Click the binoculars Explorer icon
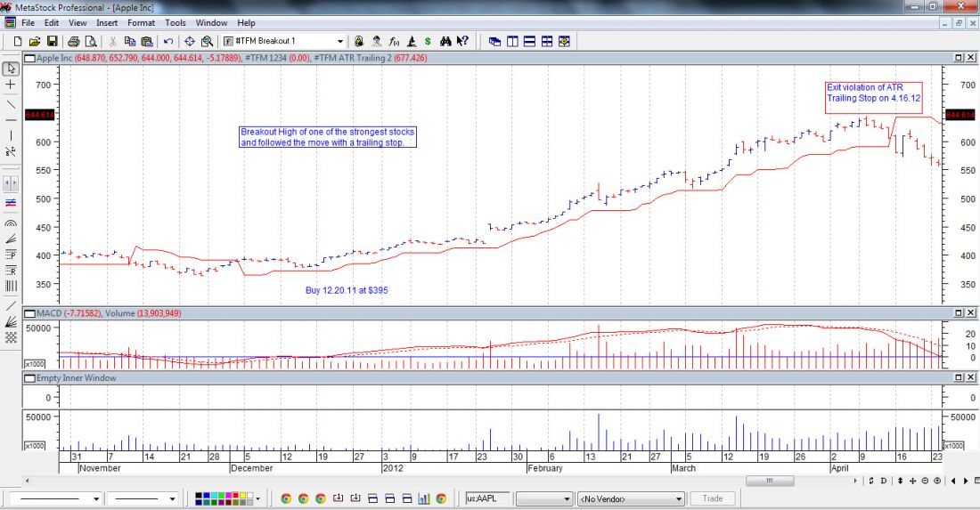Screen dimensions: 980x510 tap(445, 41)
